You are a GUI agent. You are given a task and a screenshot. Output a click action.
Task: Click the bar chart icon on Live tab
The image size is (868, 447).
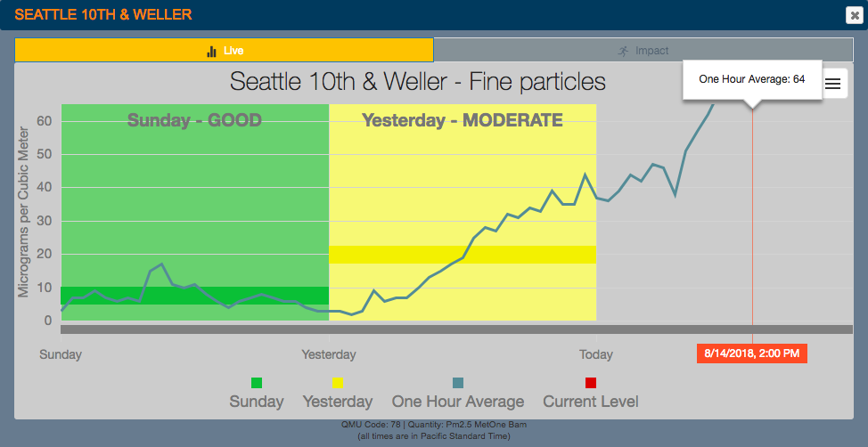pyautogui.click(x=211, y=52)
